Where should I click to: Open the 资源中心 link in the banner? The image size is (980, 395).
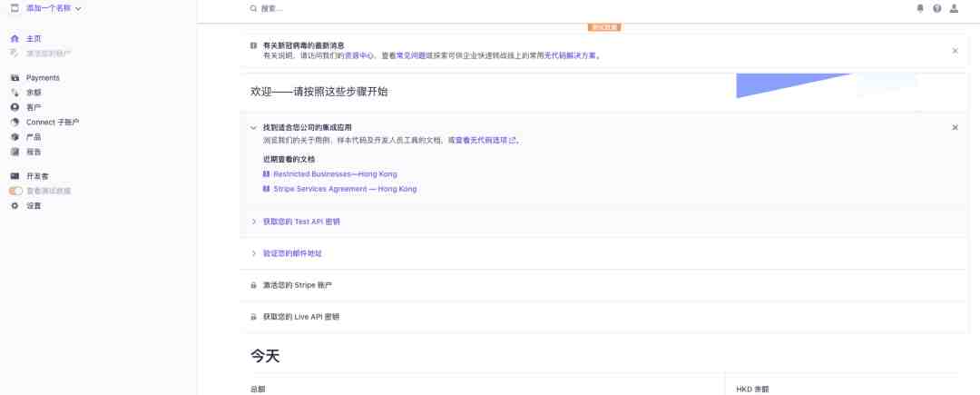click(x=359, y=55)
